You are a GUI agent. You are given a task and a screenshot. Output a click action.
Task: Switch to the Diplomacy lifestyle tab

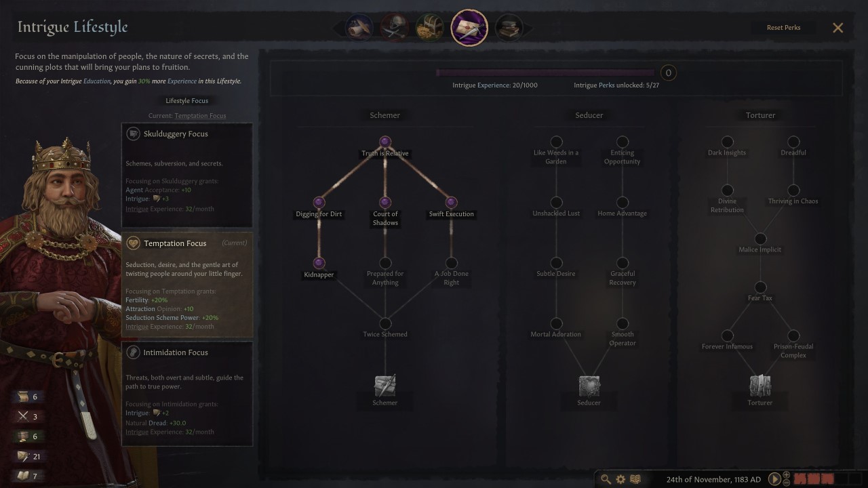click(x=359, y=28)
